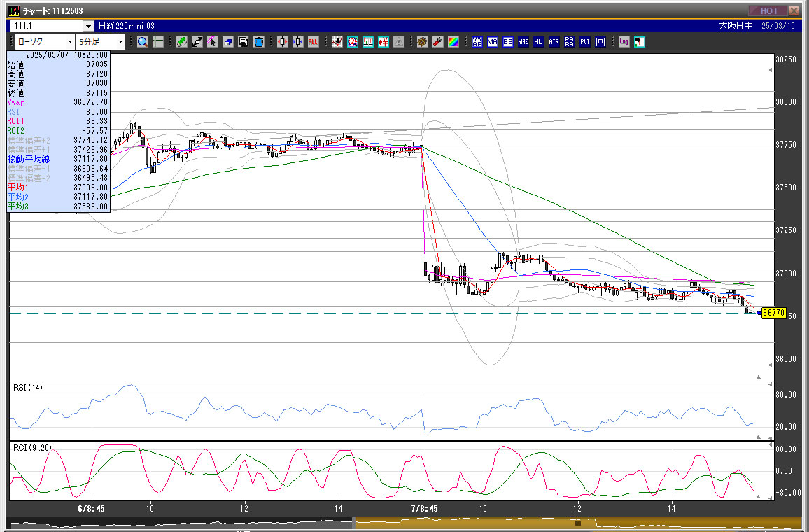The height and width of the screenshot is (532, 809).
Task: Click the 7/8:45 date axis label
Action: coord(424,509)
